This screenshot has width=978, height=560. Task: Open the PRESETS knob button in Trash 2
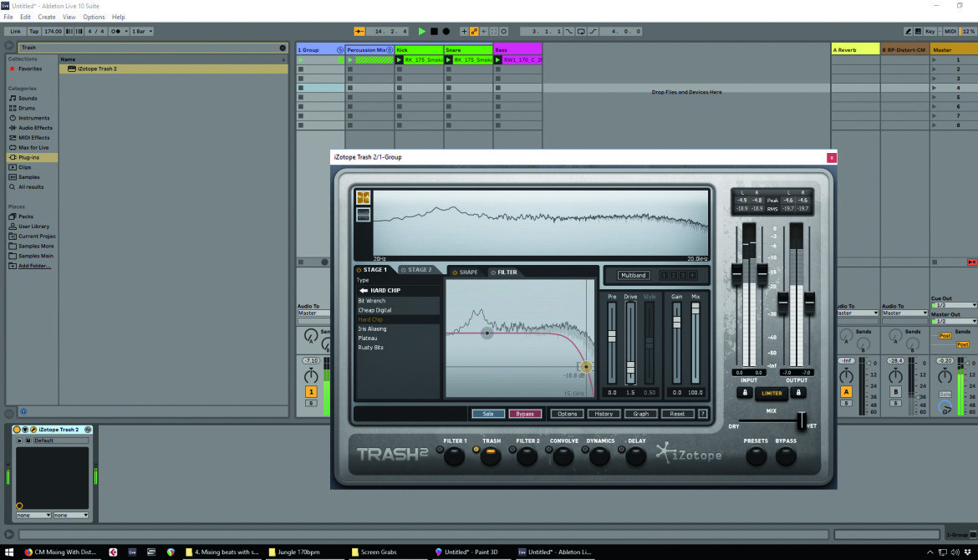tap(756, 456)
